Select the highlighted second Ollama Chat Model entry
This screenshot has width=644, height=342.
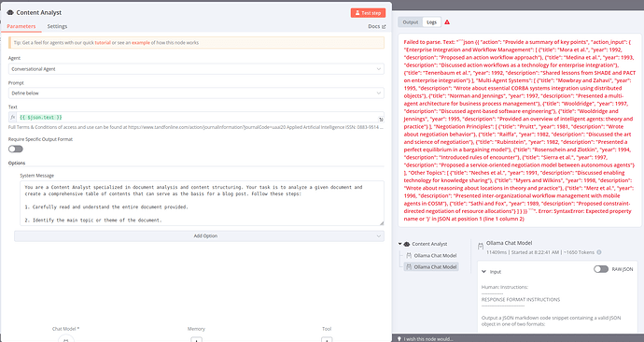(431, 266)
